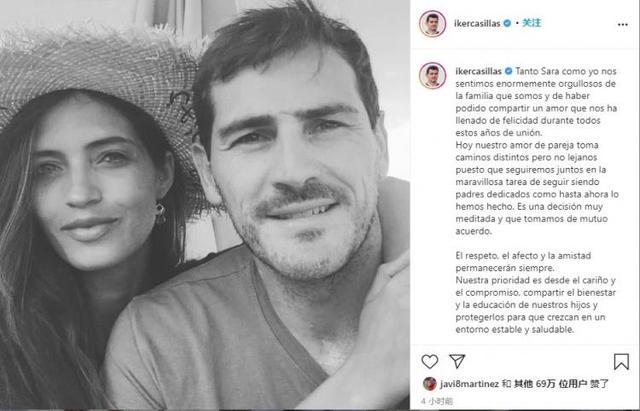640x411 pixels.
Task: Like the post with the heart icon
Action: coord(429,361)
